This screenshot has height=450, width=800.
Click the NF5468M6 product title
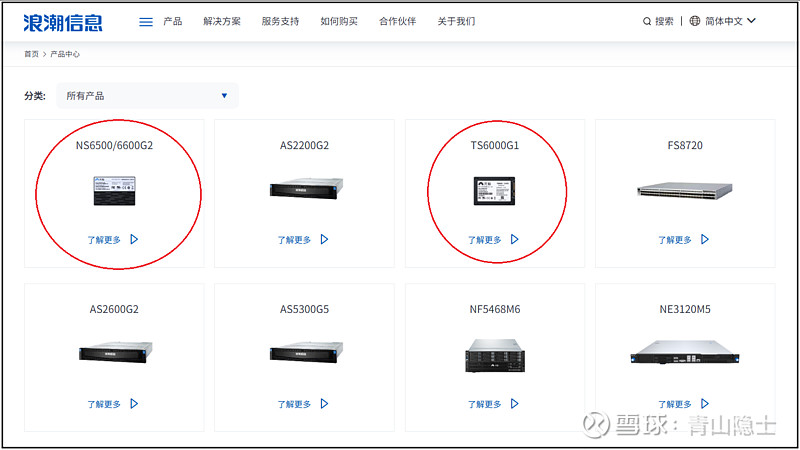pyautogui.click(x=495, y=309)
